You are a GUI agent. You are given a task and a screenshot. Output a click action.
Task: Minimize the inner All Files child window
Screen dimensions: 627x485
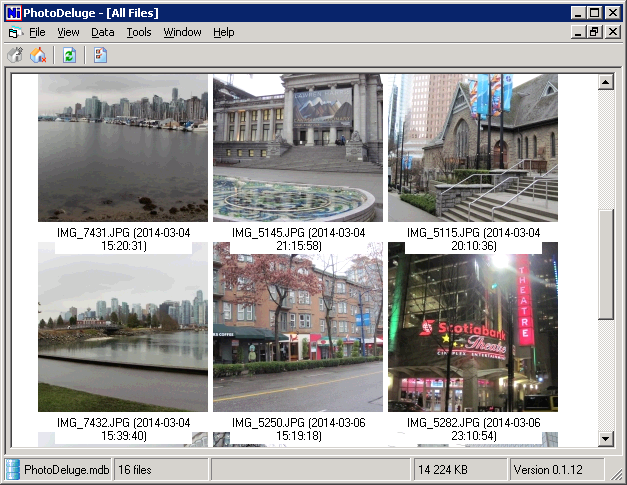(578, 32)
